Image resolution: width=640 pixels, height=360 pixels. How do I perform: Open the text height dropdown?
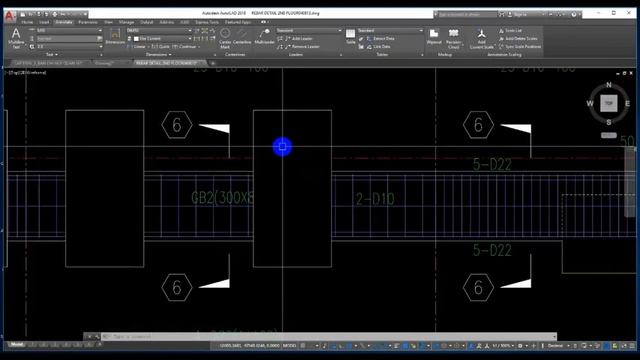click(x=69, y=47)
